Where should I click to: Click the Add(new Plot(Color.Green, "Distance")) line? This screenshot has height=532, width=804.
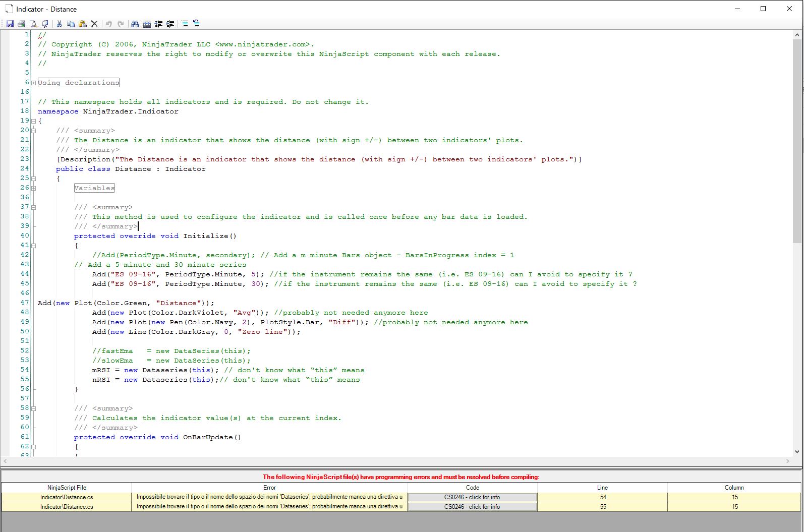pos(126,303)
